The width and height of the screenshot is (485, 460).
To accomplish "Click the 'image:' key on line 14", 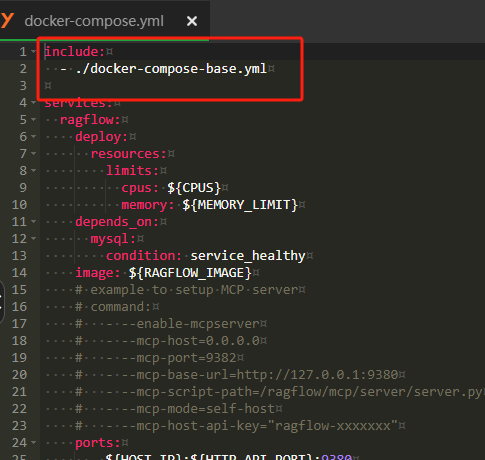I will [x=98, y=273].
